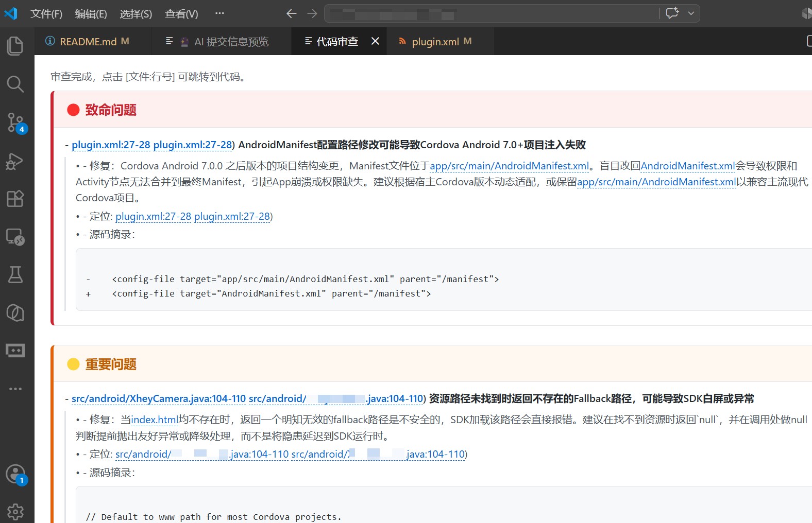Click the list icon on 代码审查 tab
Image resolution: width=812 pixels, height=523 pixels.
(x=308, y=41)
